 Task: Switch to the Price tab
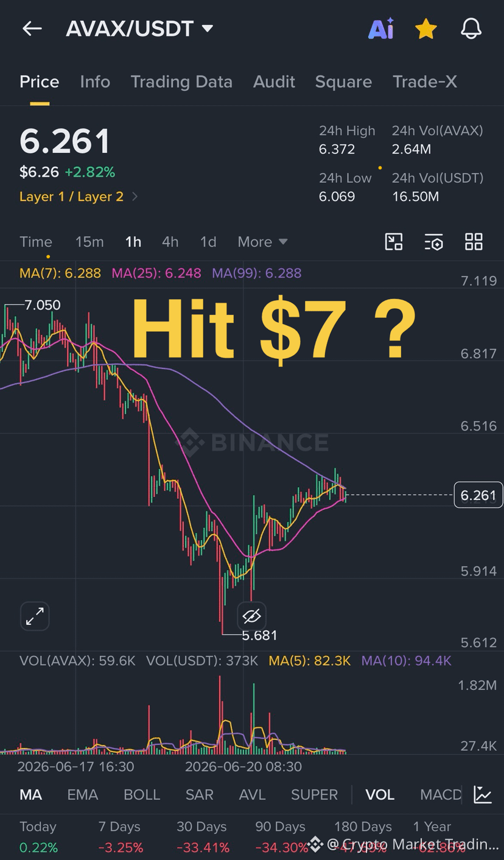tap(40, 82)
